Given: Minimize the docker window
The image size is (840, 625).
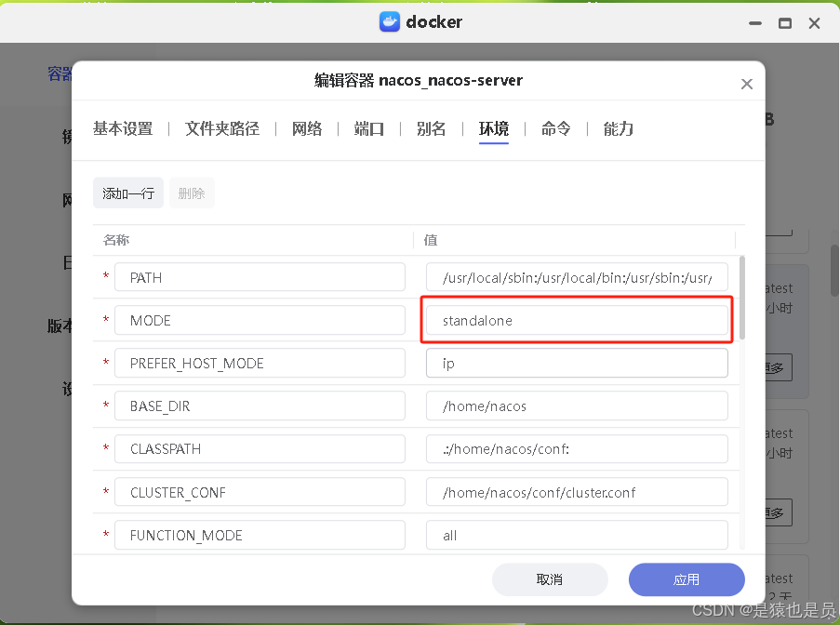Looking at the screenshot, I should click(x=755, y=23).
